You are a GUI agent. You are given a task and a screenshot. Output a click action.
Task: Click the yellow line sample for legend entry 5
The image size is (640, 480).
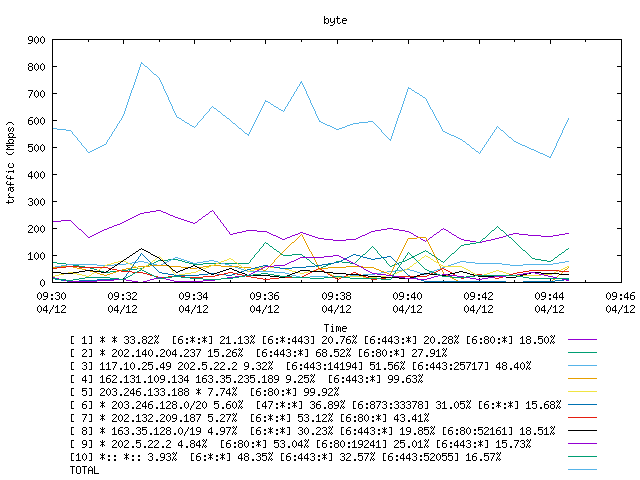pos(582,392)
